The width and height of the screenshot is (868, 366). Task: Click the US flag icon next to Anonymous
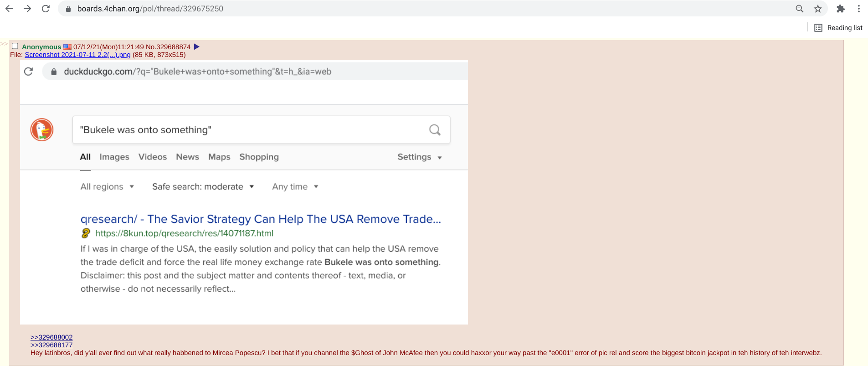tap(67, 46)
